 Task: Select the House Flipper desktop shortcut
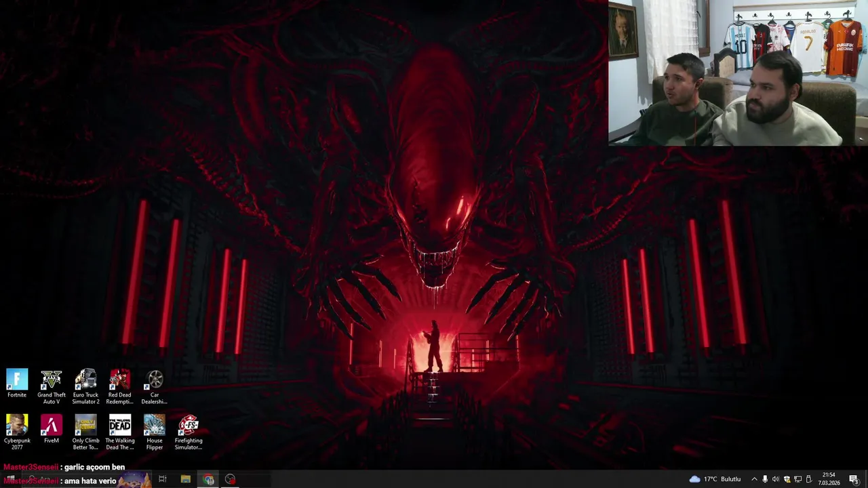click(155, 432)
